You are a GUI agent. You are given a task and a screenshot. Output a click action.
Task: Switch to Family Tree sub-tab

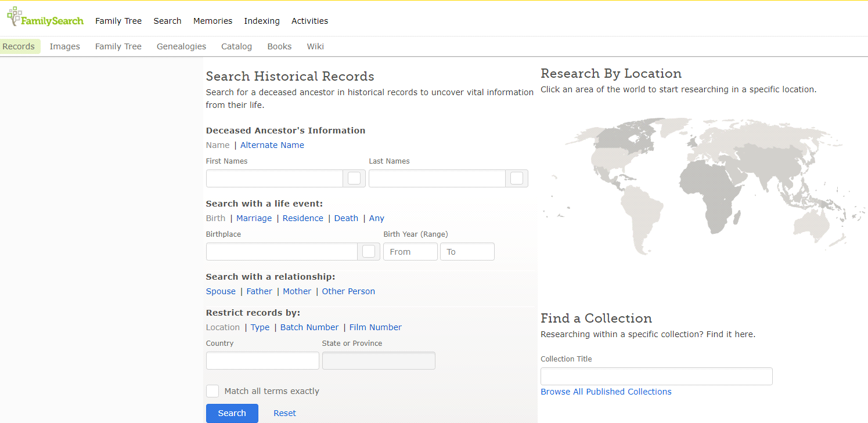(x=118, y=46)
